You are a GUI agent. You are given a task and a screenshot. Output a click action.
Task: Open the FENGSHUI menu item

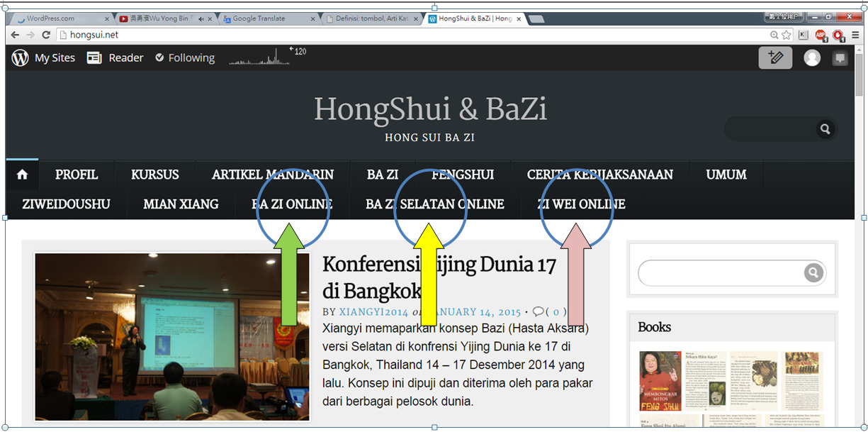click(463, 175)
